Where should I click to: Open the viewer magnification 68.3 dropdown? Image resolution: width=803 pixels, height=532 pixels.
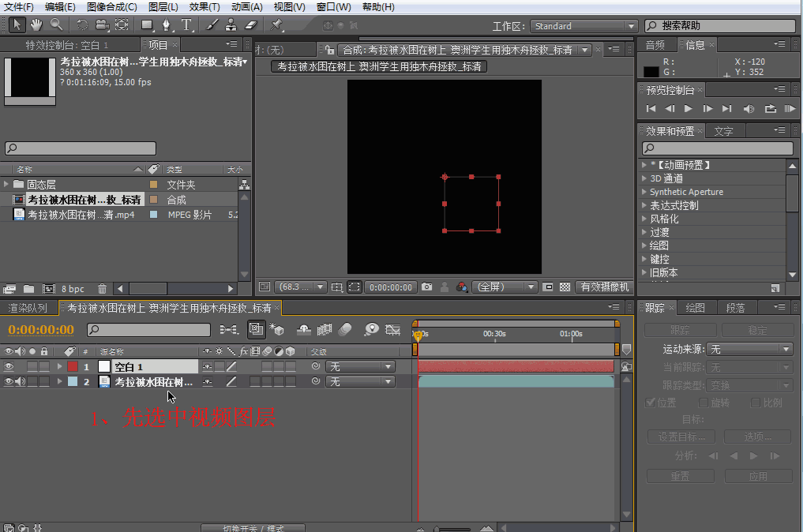(300, 287)
